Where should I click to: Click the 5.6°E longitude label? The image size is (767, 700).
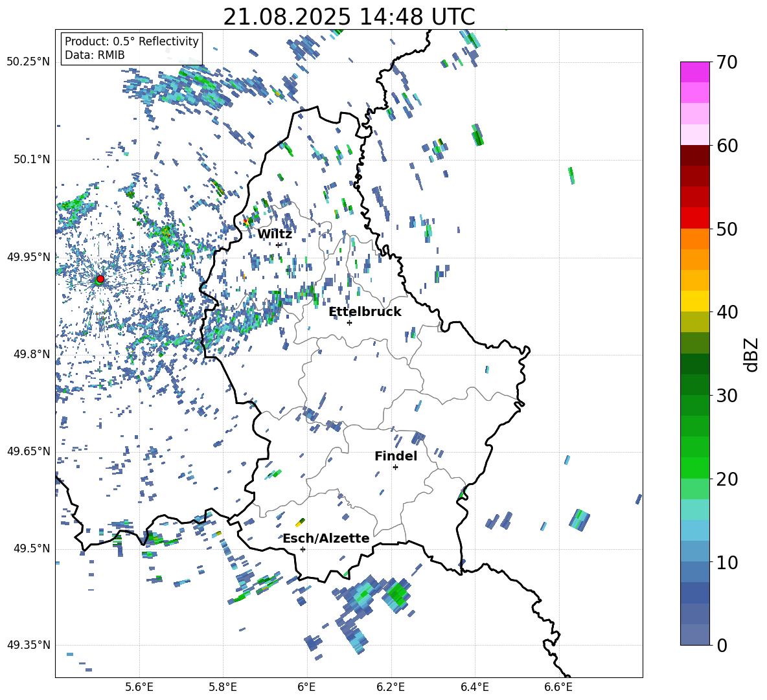[139, 687]
